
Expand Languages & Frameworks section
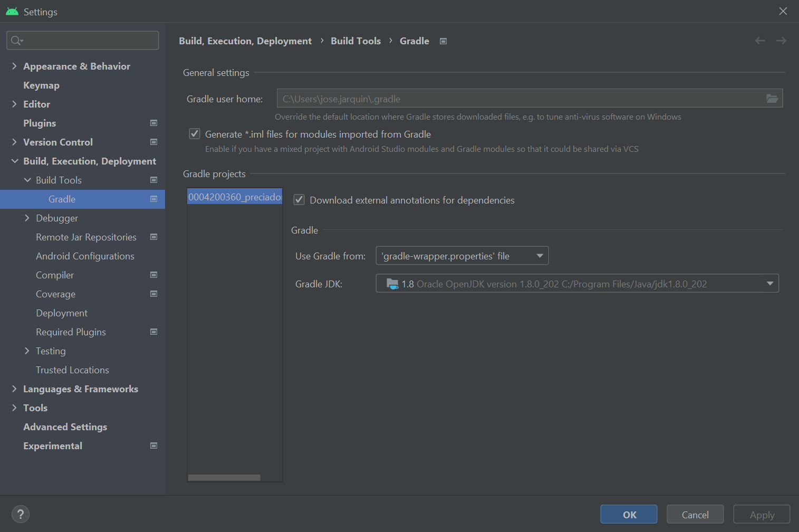click(14, 389)
